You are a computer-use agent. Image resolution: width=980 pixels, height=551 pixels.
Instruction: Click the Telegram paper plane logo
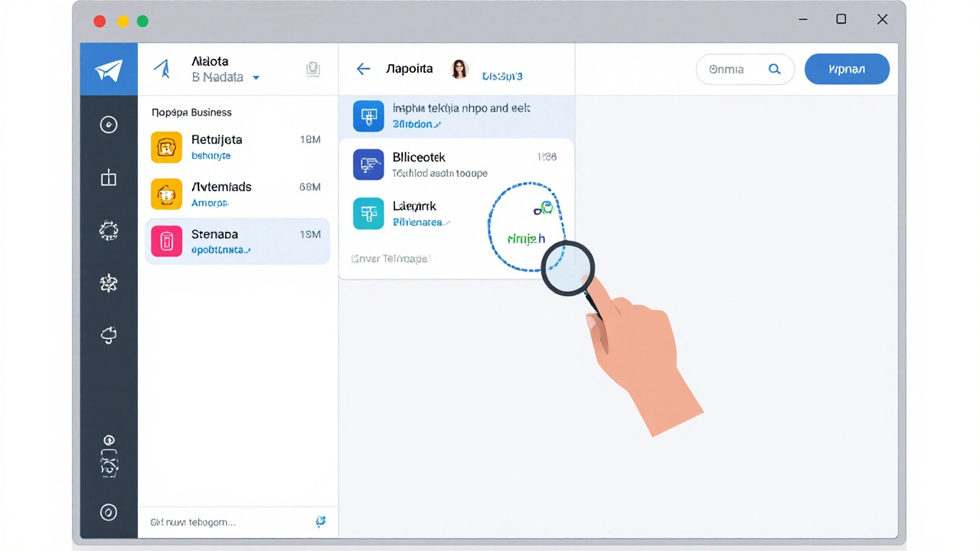pyautogui.click(x=109, y=70)
